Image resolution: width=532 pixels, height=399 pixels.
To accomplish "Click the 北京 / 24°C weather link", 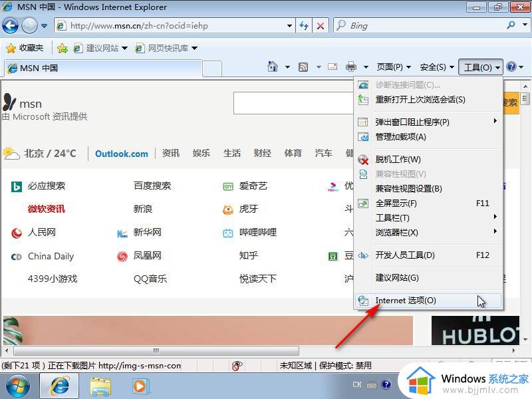I will (40, 154).
